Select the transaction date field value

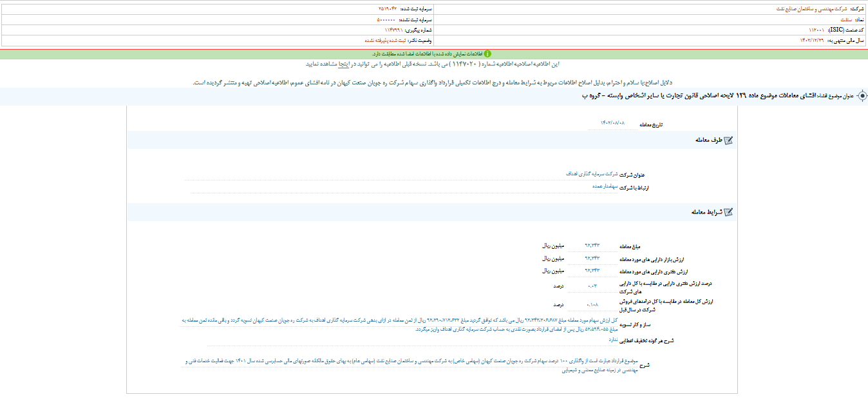point(612,122)
